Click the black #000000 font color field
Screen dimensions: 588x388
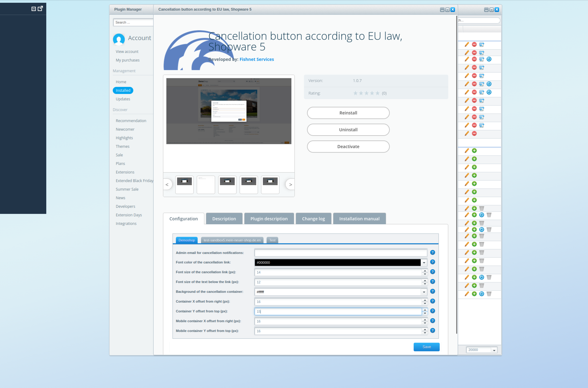tap(338, 263)
